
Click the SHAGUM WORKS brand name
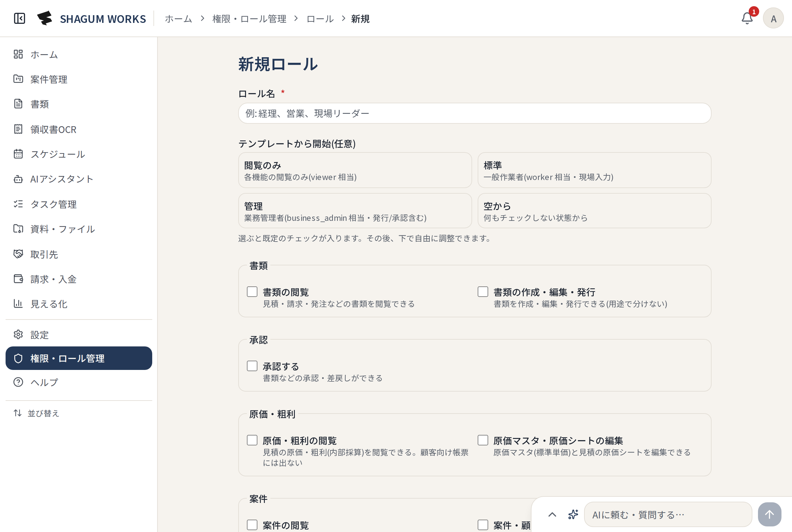point(103,19)
